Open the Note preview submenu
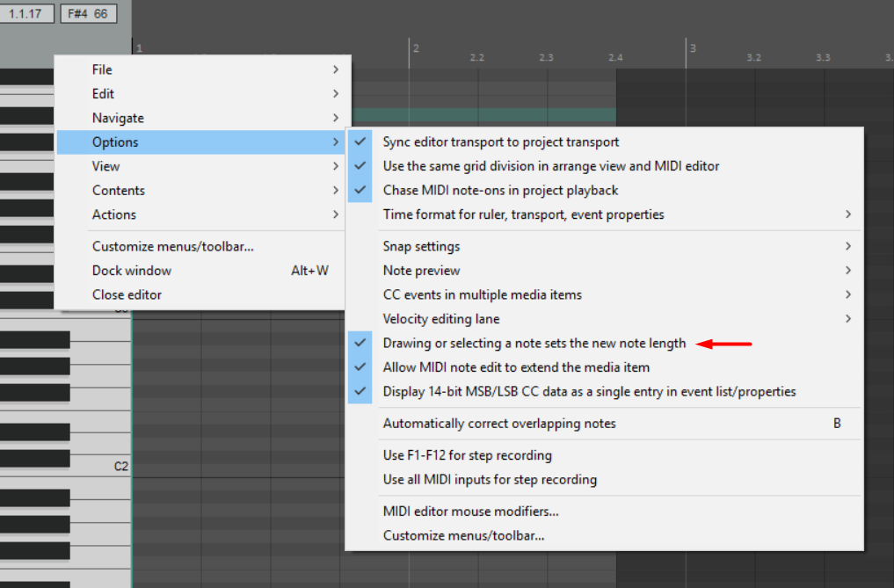Viewport: 894px width, 588px height. tap(421, 271)
